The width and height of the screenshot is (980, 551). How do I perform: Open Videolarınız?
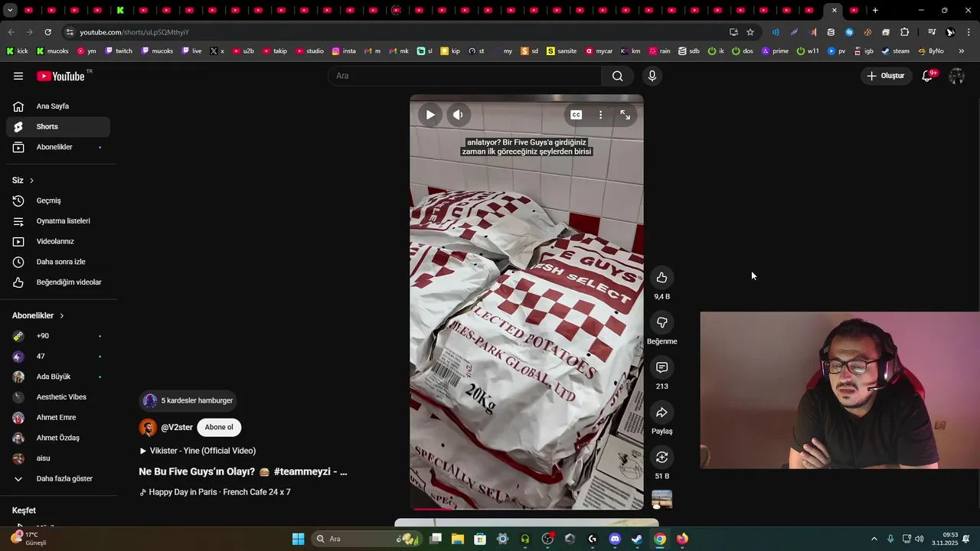tap(58, 241)
